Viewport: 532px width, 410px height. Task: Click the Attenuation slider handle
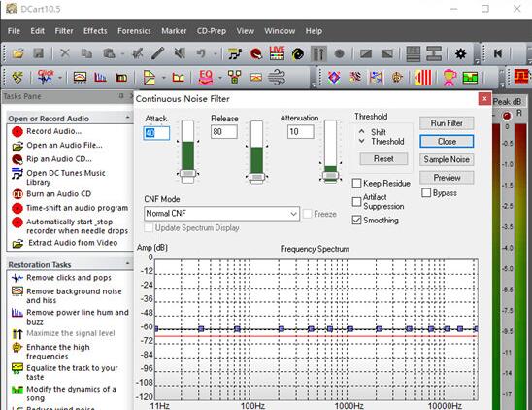tap(330, 176)
